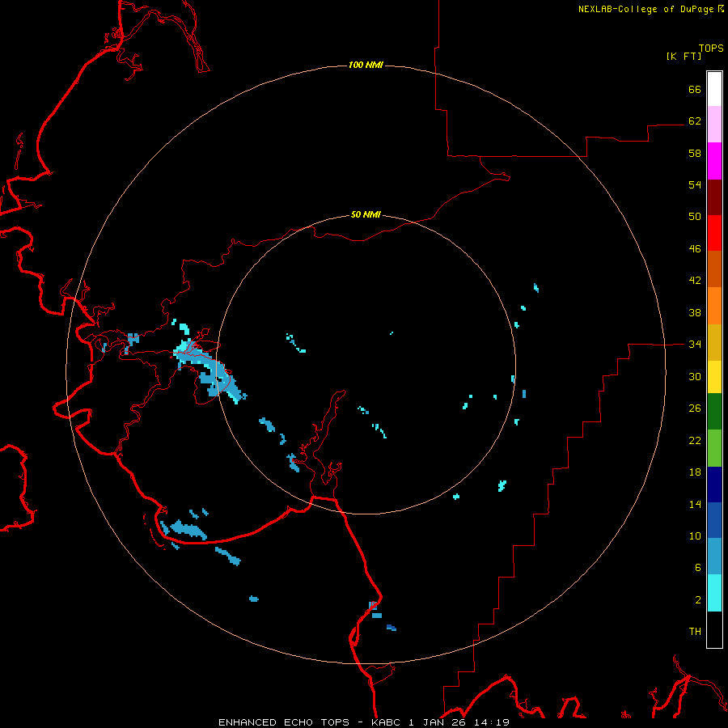Click the '50 NMI' range ring label
The height and width of the screenshot is (728, 728).
(366, 214)
